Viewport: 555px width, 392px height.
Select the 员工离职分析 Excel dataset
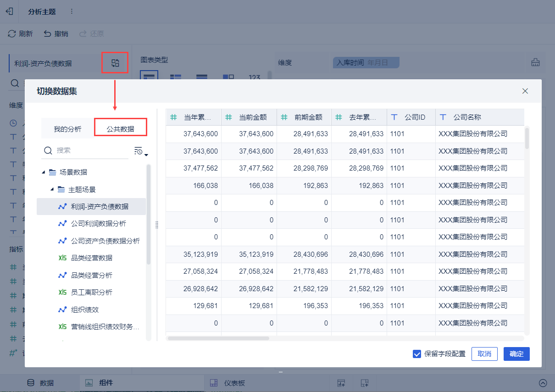click(91, 292)
